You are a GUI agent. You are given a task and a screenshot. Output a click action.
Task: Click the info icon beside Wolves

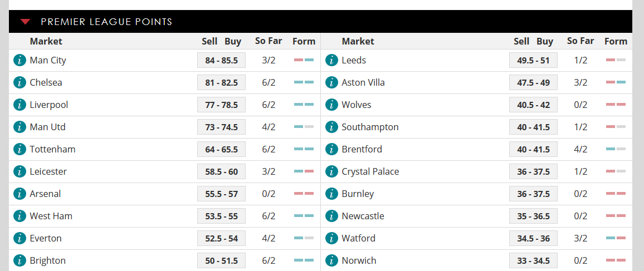point(331,105)
